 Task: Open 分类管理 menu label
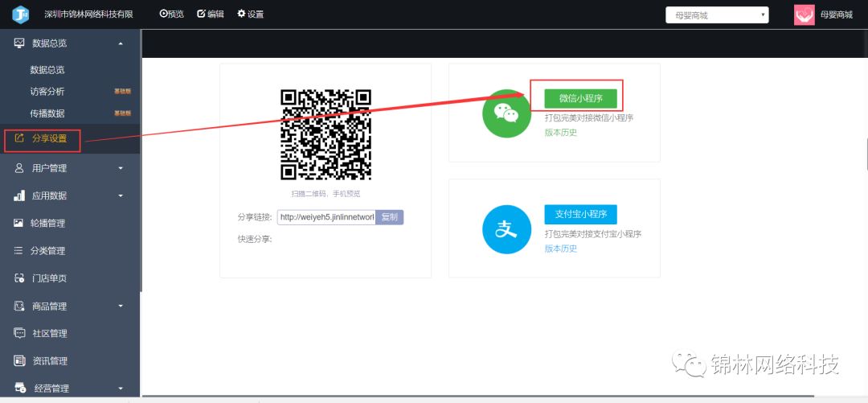pyautogui.click(x=47, y=251)
